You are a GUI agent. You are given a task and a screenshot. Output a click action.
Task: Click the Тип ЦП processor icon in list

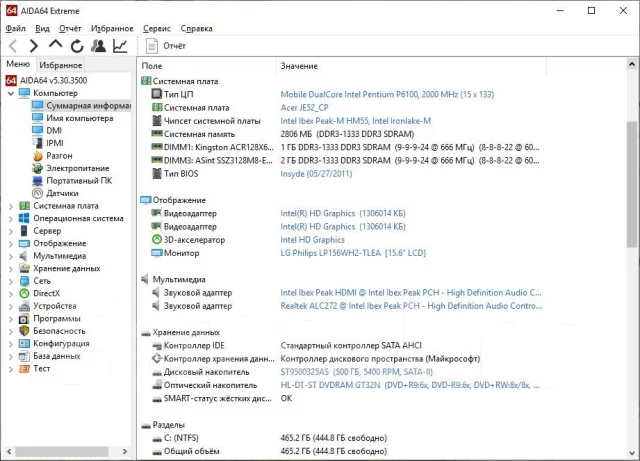click(157, 94)
